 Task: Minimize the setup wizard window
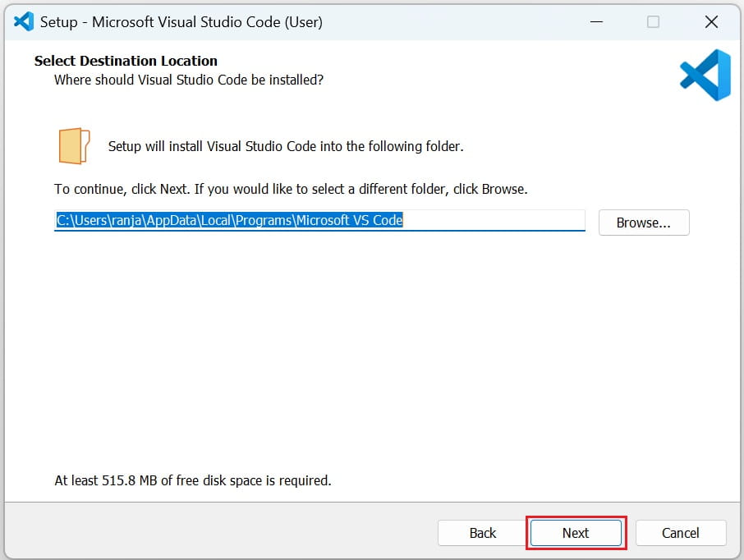click(x=596, y=22)
